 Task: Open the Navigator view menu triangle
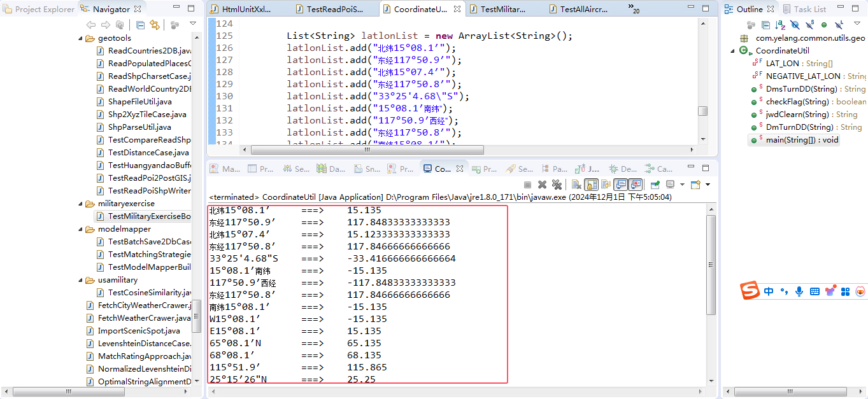coord(193,24)
